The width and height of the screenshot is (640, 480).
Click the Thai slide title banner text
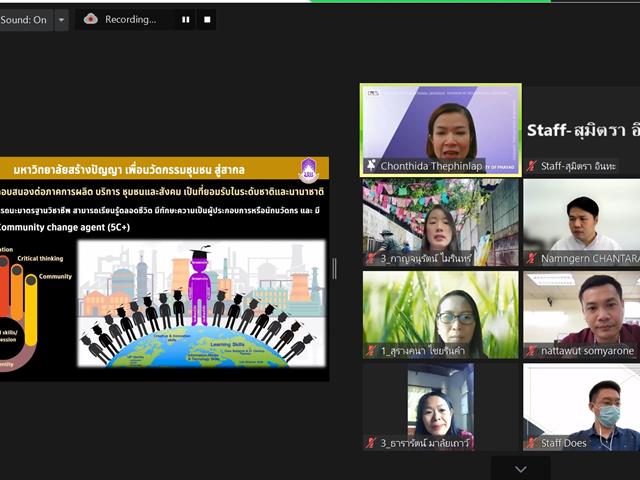click(x=129, y=170)
